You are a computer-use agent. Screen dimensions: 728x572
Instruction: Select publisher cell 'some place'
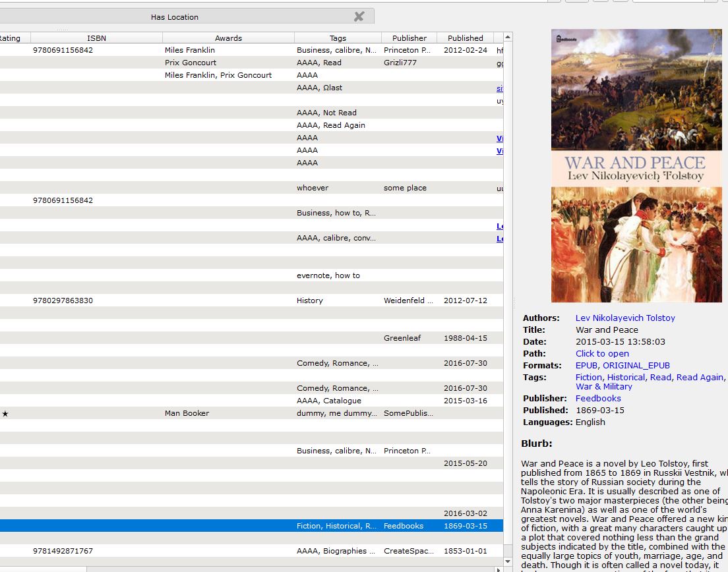click(x=409, y=188)
